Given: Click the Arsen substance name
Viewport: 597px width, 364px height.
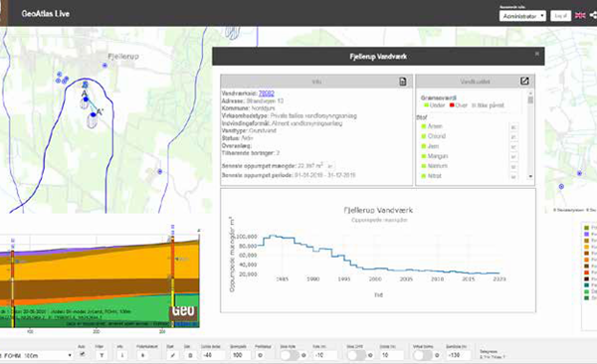Looking at the screenshot, I should pos(435,126).
